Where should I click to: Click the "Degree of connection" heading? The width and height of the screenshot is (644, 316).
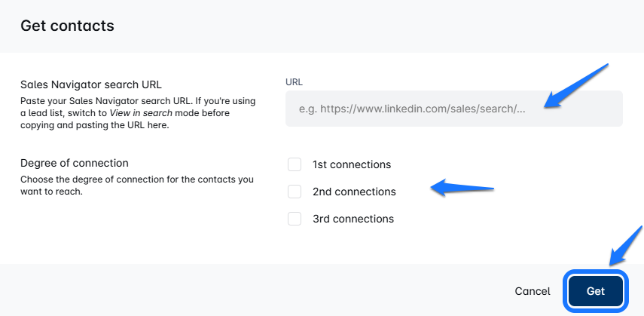tap(75, 163)
